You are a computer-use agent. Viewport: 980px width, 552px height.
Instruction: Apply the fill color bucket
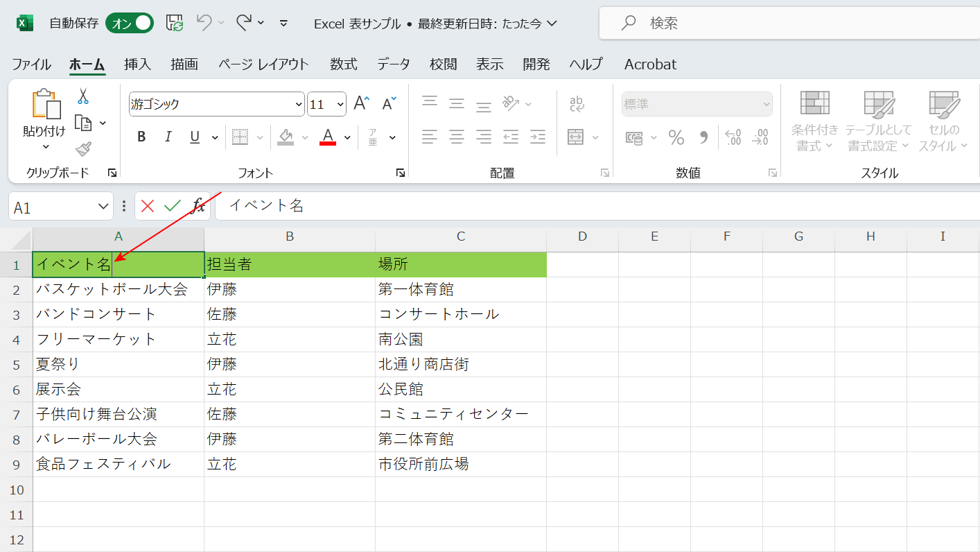pyautogui.click(x=286, y=137)
